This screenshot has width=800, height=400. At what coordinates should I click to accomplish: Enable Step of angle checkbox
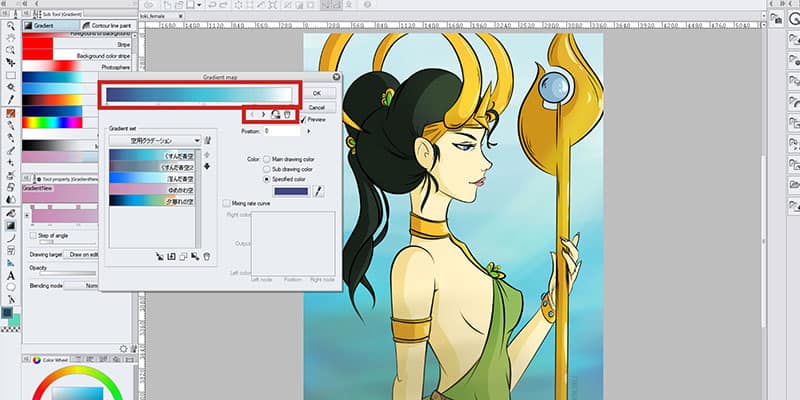pos(33,236)
